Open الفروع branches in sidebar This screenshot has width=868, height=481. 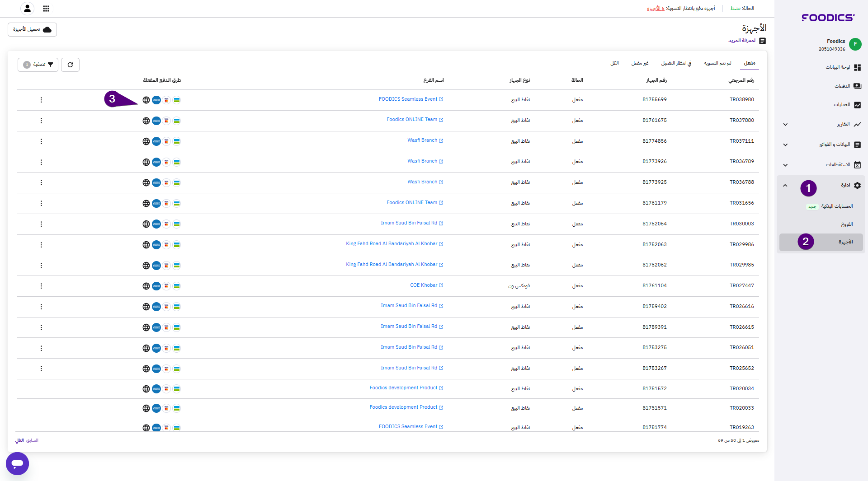(x=847, y=224)
